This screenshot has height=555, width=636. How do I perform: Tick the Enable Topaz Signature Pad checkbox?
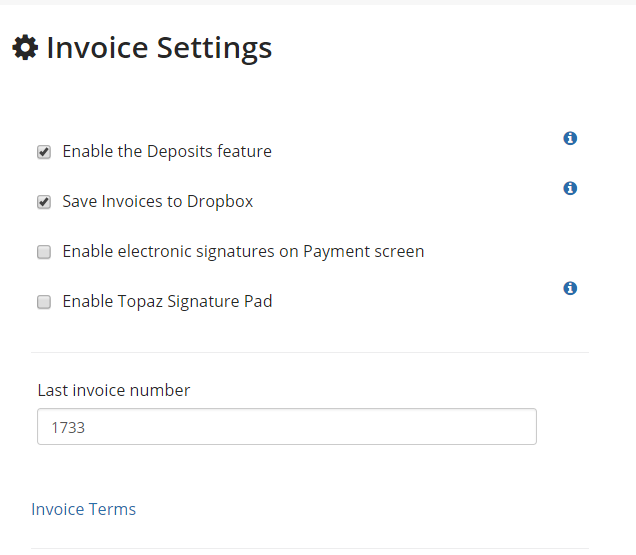(x=44, y=302)
